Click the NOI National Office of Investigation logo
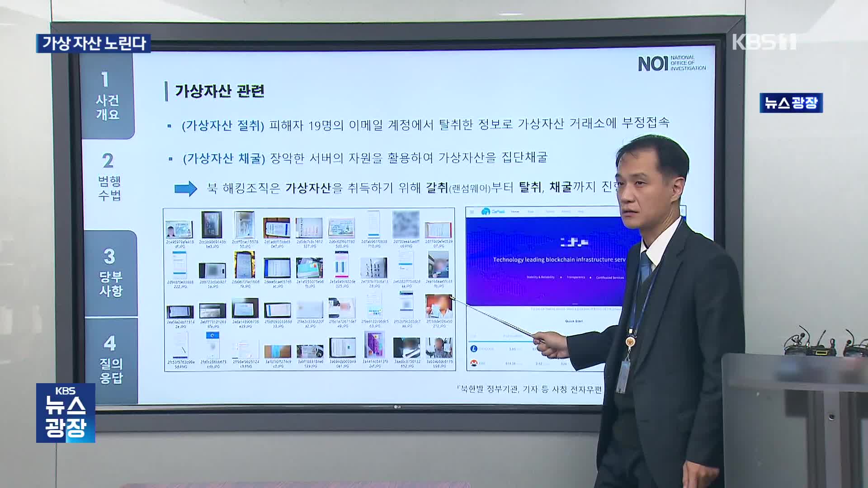 (672, 63)
